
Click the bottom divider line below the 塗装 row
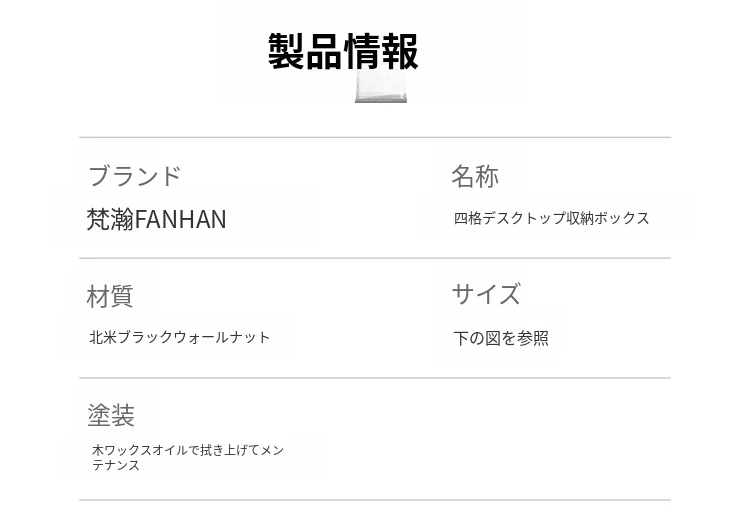click(x=375, y=500)
